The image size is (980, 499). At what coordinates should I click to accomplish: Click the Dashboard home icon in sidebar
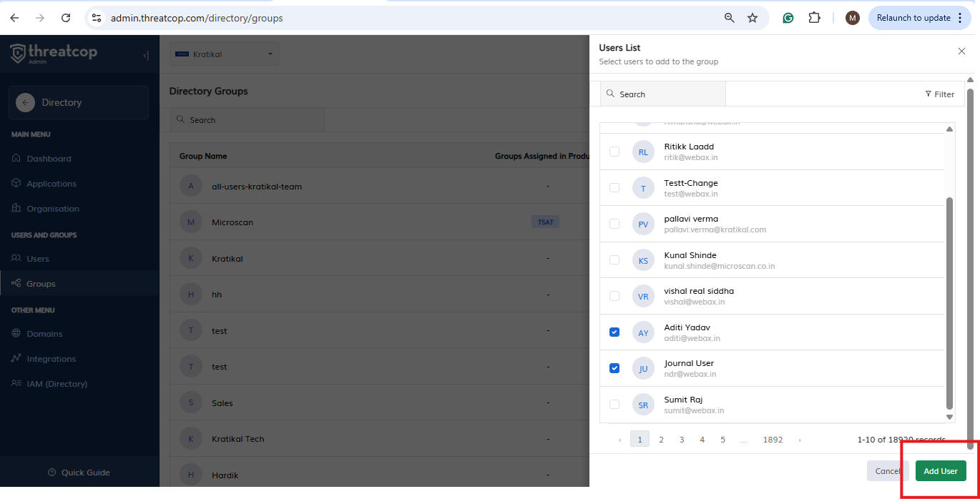[16, 159]
